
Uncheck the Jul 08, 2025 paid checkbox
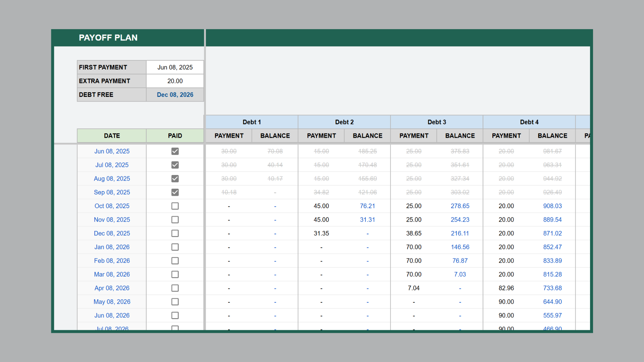tap(175, 165)
